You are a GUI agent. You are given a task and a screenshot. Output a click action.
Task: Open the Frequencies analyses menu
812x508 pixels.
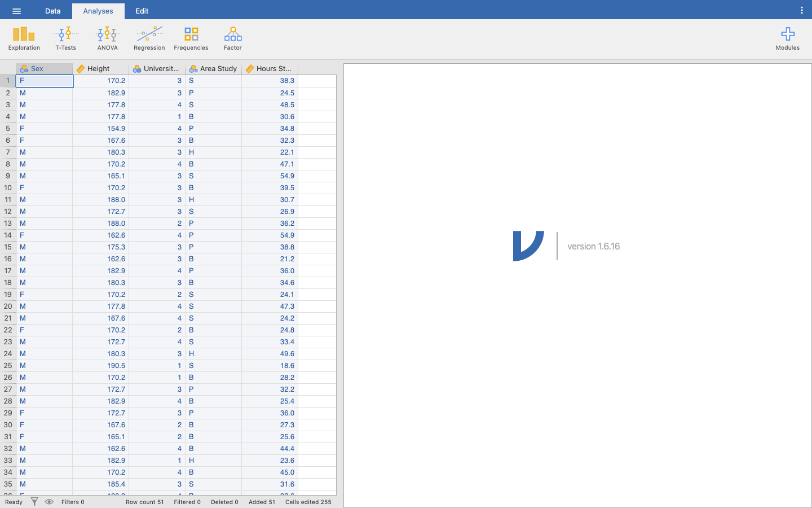click(191, 38)
